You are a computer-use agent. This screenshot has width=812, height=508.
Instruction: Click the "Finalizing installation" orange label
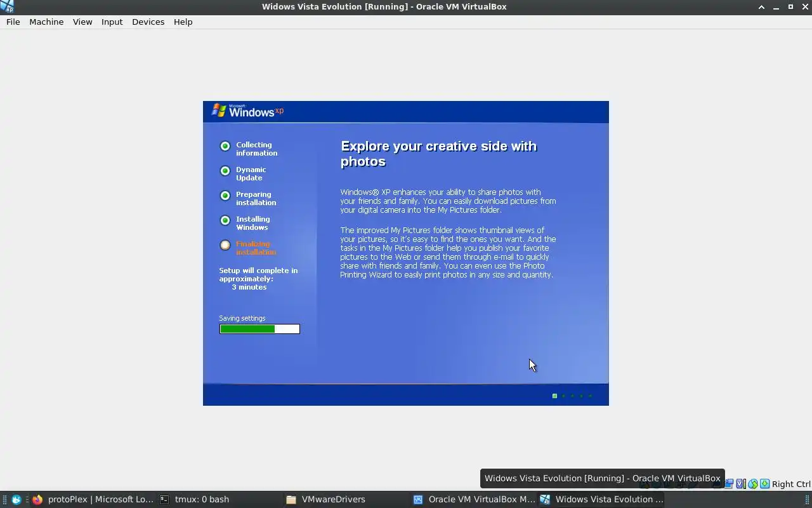pyautogui.click(x=256, y=248)
